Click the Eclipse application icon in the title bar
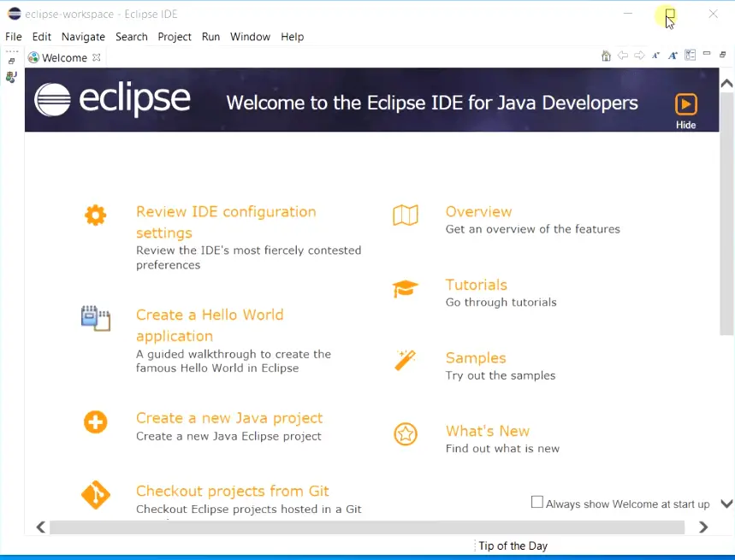 pos(15,14)
